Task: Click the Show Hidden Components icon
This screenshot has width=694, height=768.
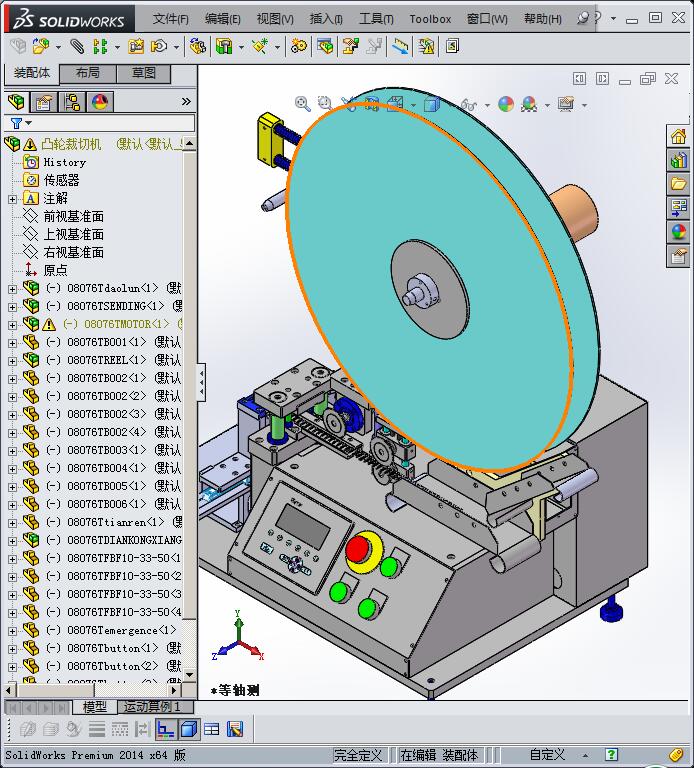Action: point(198,47)
